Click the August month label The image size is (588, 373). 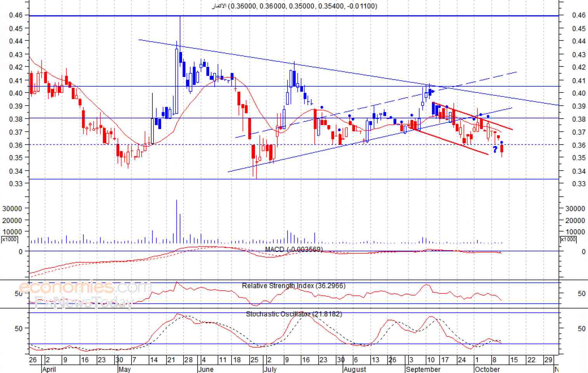pos(355,369)
